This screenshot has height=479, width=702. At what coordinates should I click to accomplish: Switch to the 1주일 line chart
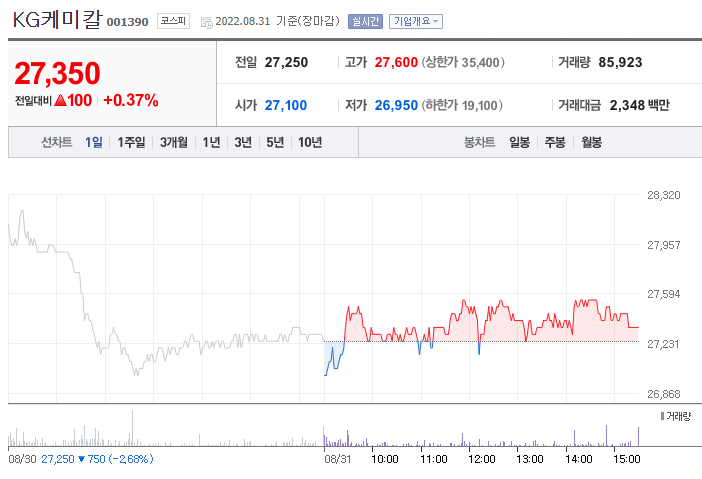[x=131, y=142]
